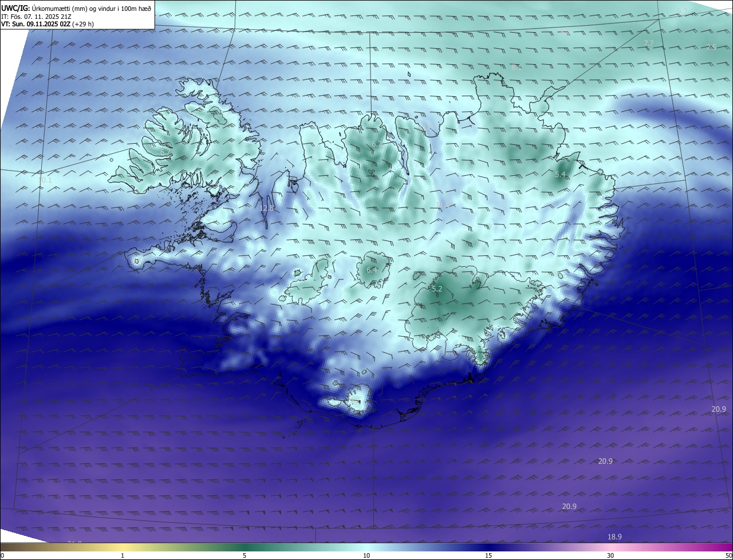Click the 'VT: Sun. 09.11.2025 02Z (+29 h)' line
This screenshot has height=560, width=733.
(x=48, y=24)
